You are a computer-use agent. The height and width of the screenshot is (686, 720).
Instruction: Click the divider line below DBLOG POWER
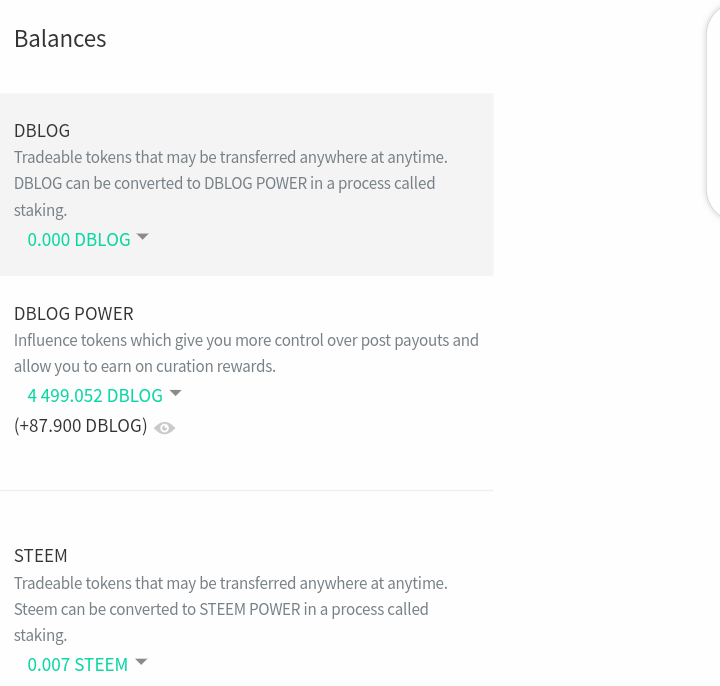[x=246, y=490]
